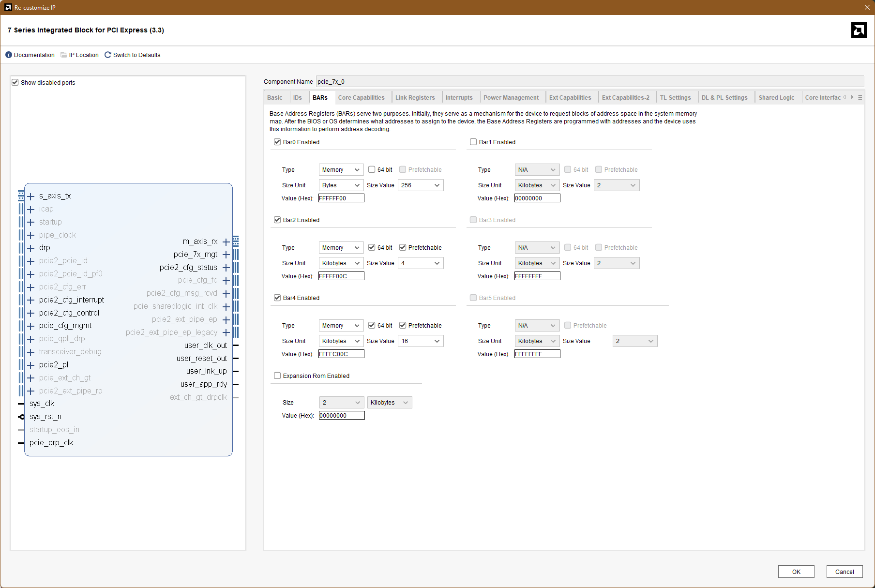Toggle Bar0 64 bit checkbox
Image resolution: width=875 pixels, height=588 pixels.
(372, 169)
